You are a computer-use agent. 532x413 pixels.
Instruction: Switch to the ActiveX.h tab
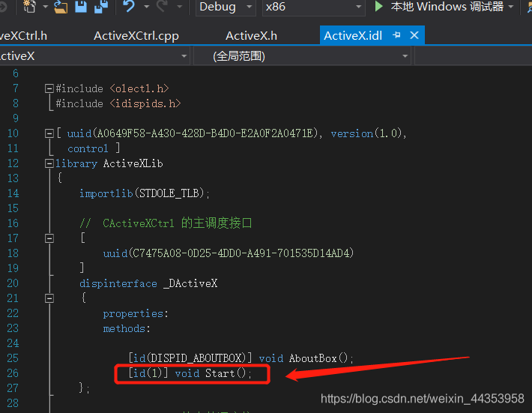[251, 36]
